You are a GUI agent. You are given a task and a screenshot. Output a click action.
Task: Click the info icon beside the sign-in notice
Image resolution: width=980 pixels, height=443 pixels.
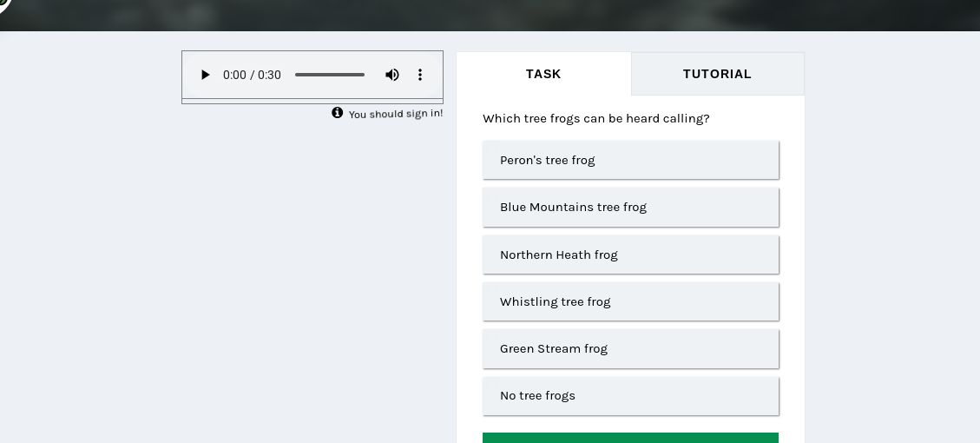coord(338,113)
